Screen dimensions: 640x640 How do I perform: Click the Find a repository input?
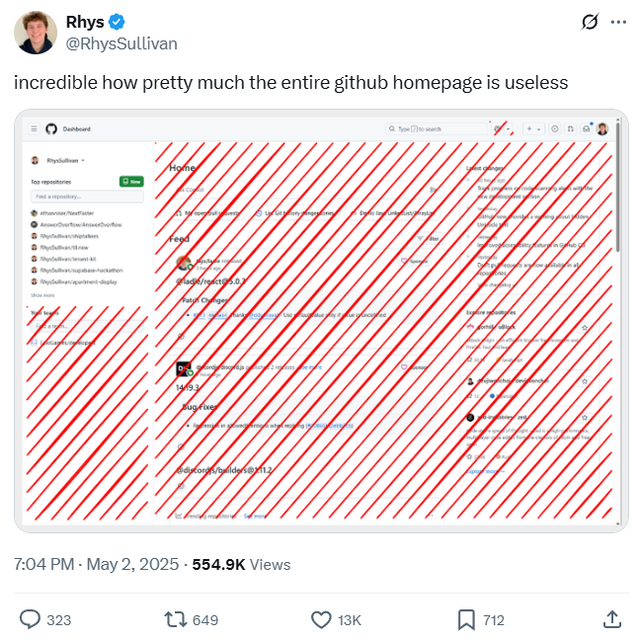[x=87, y=197]
